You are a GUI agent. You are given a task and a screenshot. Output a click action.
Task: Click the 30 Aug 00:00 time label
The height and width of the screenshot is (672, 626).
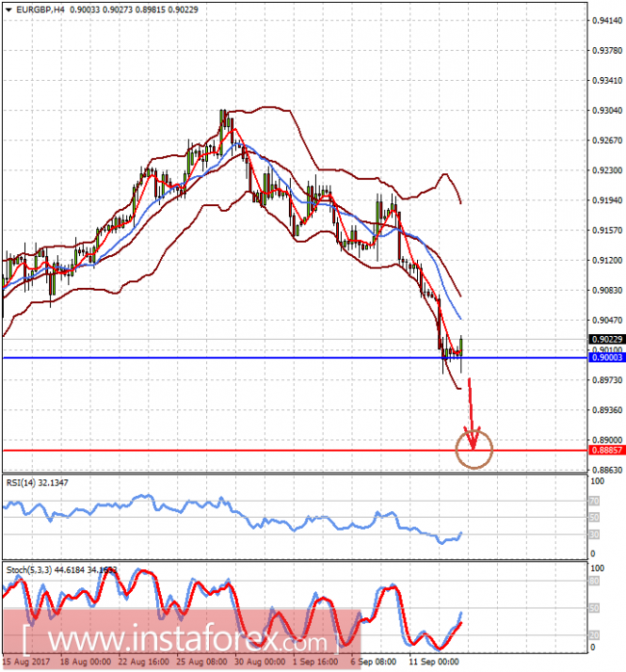(260, 662)
